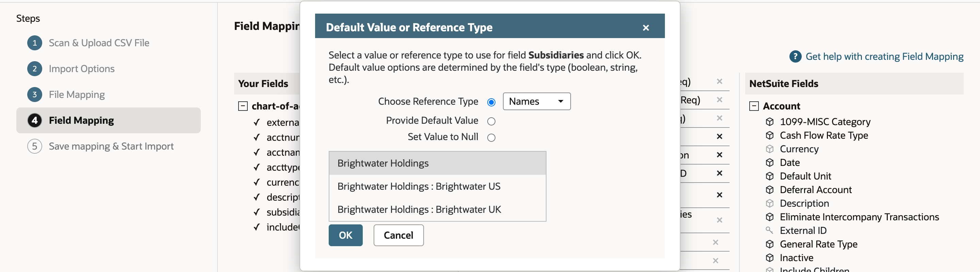Select Brightwater Holdings : Brightwater UK in list
980x272 pixels.
[x=437, y=210]
